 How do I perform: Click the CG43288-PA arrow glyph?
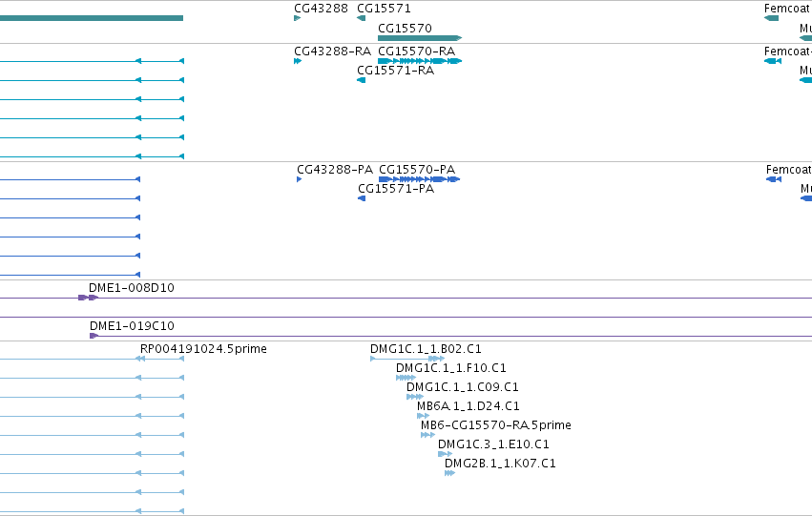(x=300, y=179)
